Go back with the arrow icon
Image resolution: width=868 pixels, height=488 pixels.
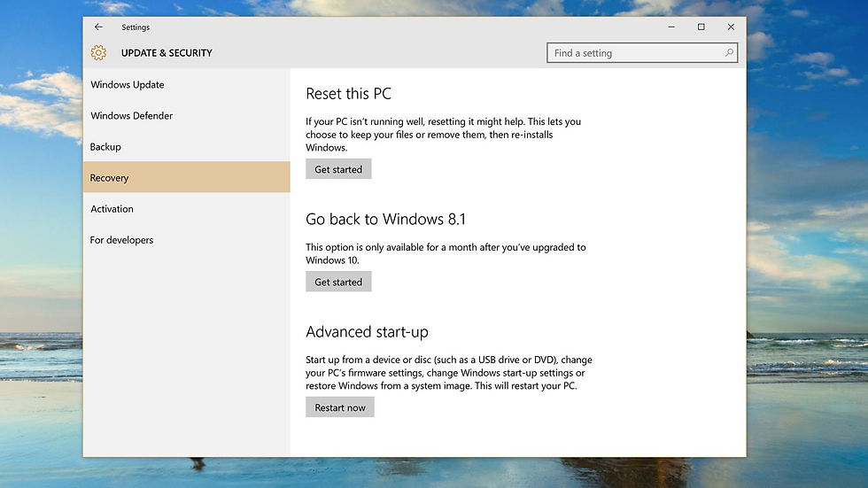tap(98, 27)
